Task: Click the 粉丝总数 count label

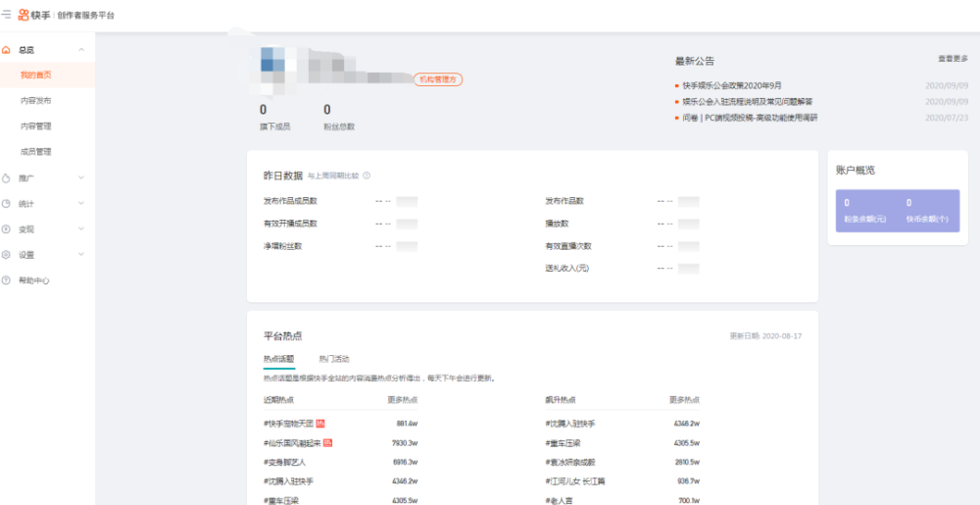Action: point(339,126)
